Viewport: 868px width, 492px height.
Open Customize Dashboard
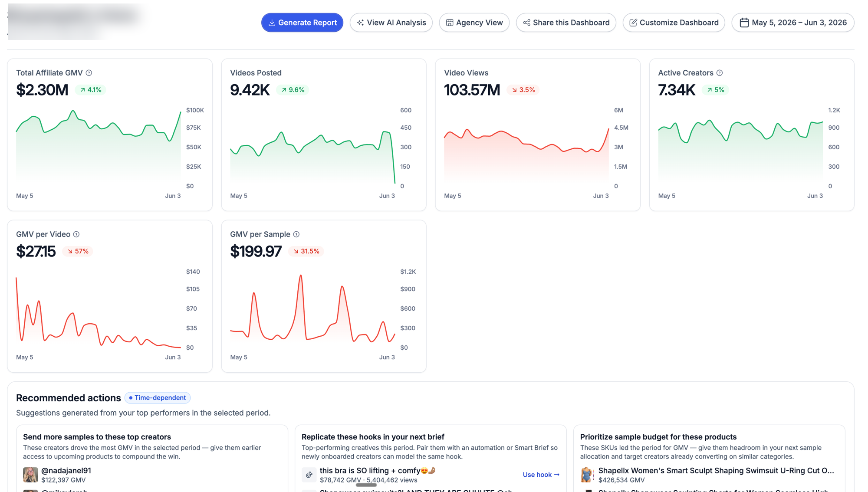pos(674,23)
